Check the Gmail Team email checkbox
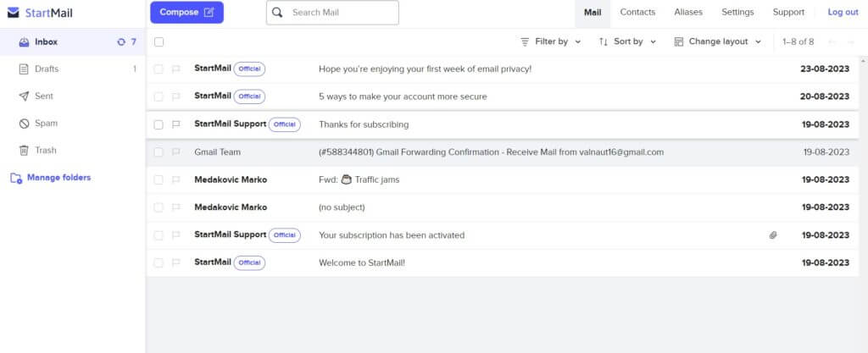868x353 pixels. [159, 152]
